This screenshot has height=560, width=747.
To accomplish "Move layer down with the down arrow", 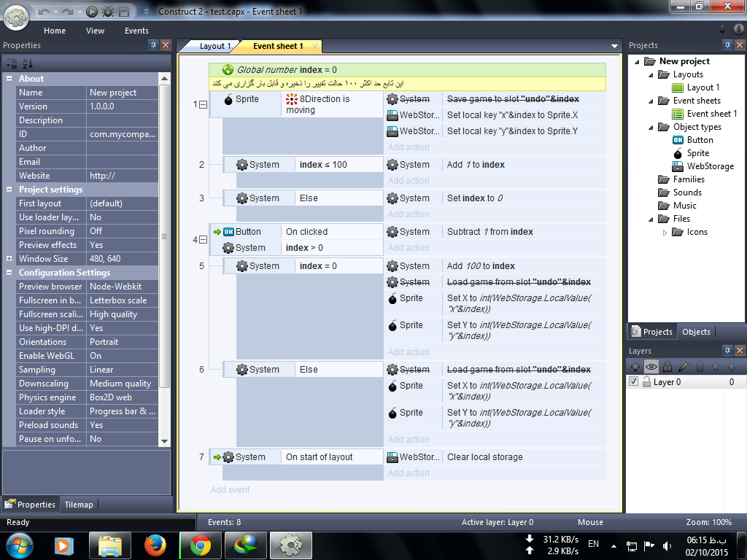I will click(731, 367).
